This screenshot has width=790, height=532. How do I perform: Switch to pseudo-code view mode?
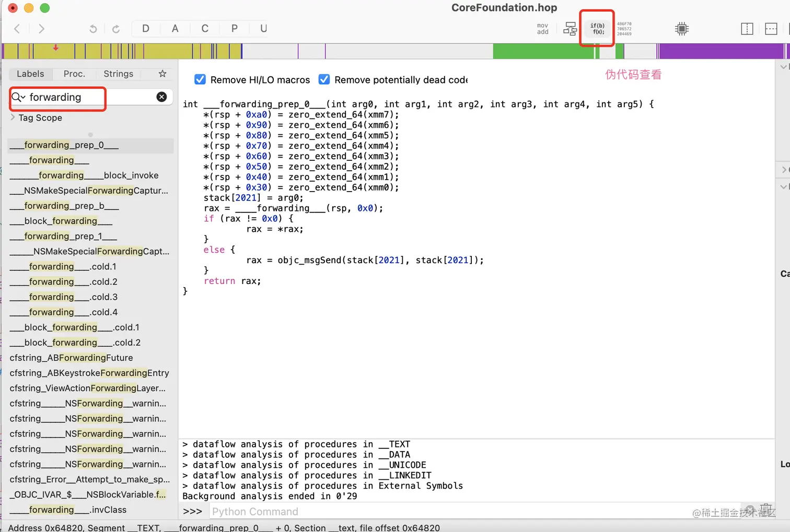pyautogui.click(x=597, y=29)
